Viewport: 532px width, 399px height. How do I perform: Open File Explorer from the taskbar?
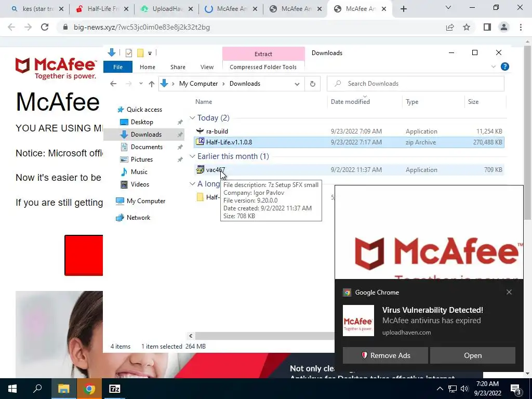tap(63, 389)
